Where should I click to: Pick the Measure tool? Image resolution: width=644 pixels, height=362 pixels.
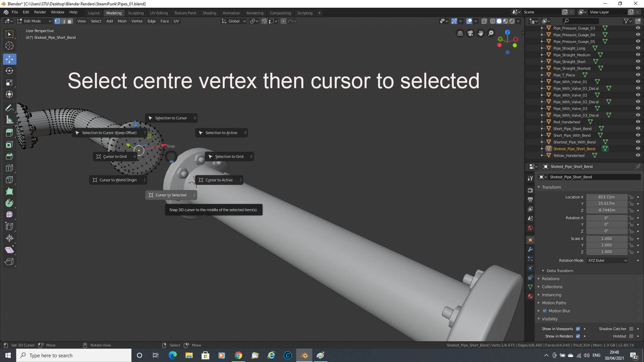coord(9,120)
